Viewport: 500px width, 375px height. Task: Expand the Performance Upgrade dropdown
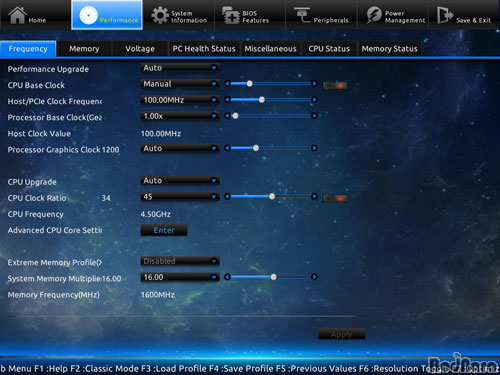coord(180,68)
